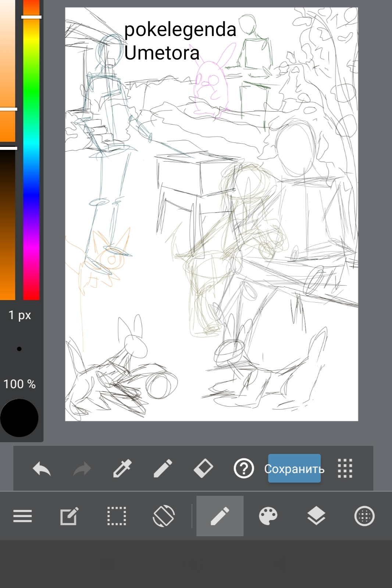Tap the brush size preview dot

[x=19, y=349]
